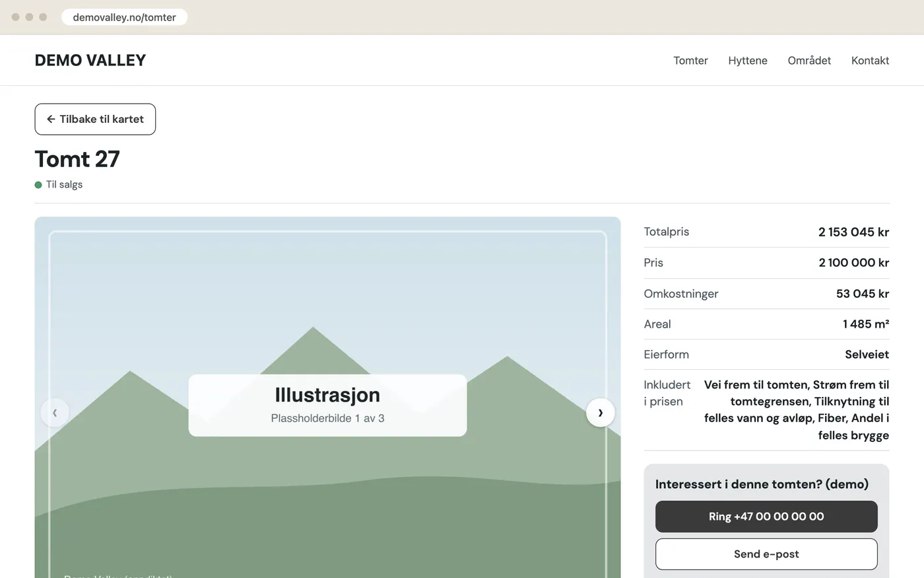The height and width of the screenshot is (578, 924).
Task: Click the DEMO VALLEY logo
Action: pyautogui.click(x=90, y=60)
